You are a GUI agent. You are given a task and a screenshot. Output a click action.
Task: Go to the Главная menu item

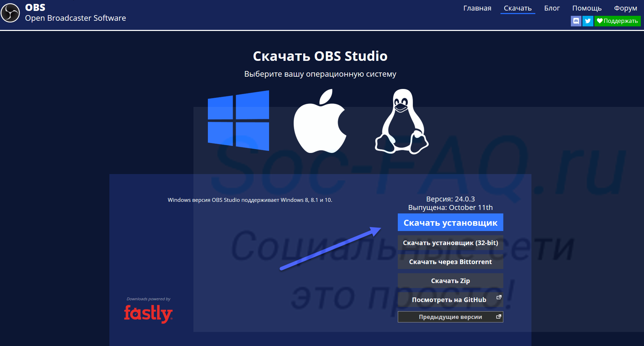point(477,8)
